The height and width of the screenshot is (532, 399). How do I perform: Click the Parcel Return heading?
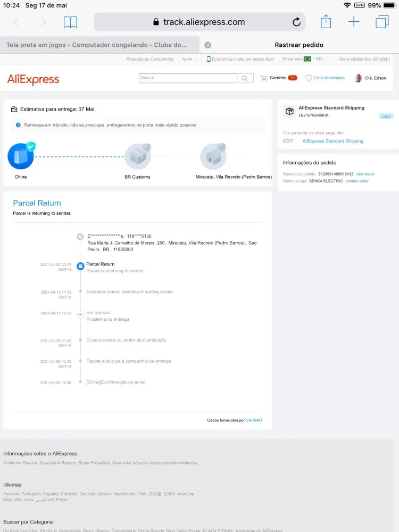click(x=37, y=203)
